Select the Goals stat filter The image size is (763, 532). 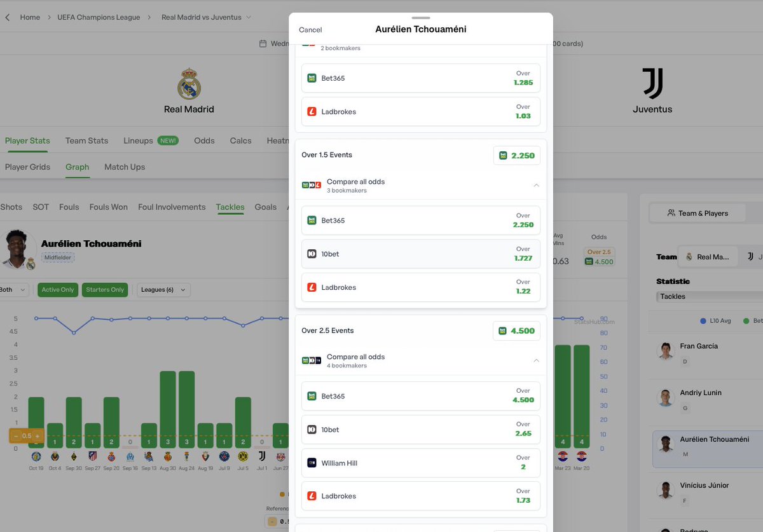266,207
